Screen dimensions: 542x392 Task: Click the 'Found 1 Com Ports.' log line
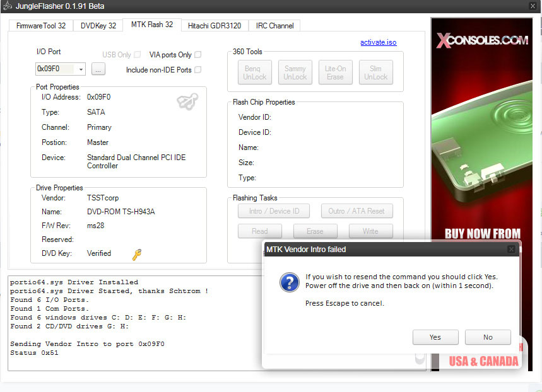pos(49,308)
